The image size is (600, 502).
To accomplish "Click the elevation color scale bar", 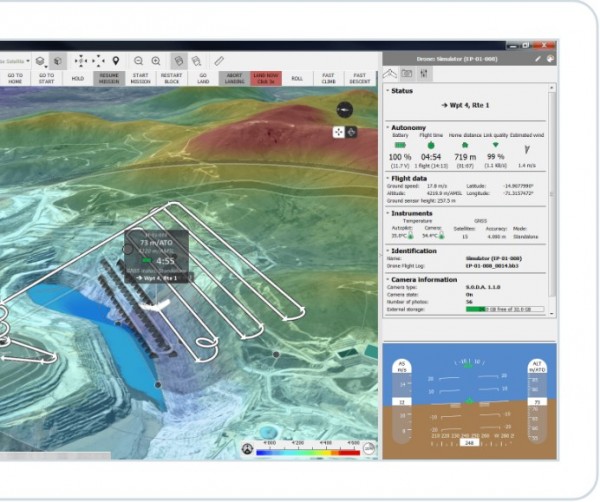I will point(308,453).
